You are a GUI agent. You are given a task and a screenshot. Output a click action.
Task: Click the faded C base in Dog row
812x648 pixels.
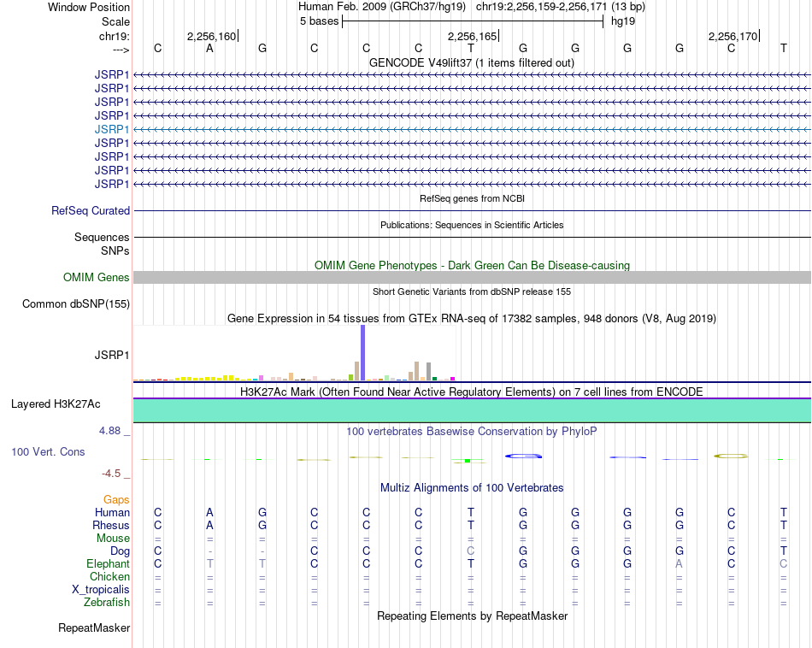(x=470, y=551)
